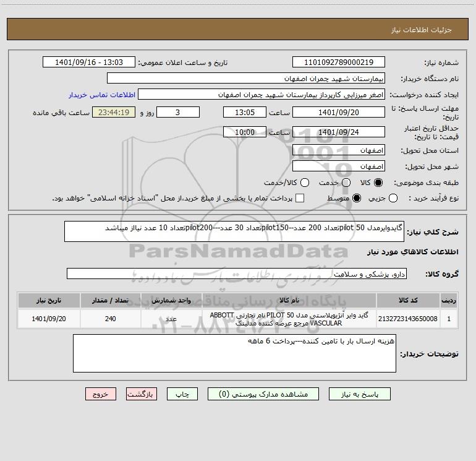The width and height of the screenshot is (476, 461).
Task: Click the بازگشت back button
Action: [x=142, y=394]
